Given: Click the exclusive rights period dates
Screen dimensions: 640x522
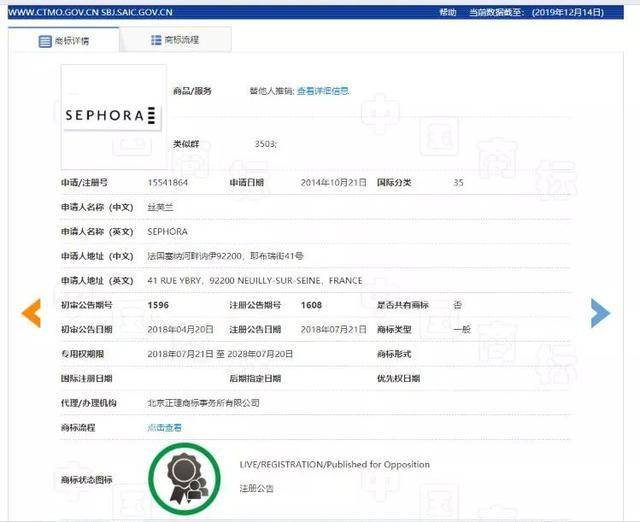Looking at the screenshot, I should (x=220, y=354).
